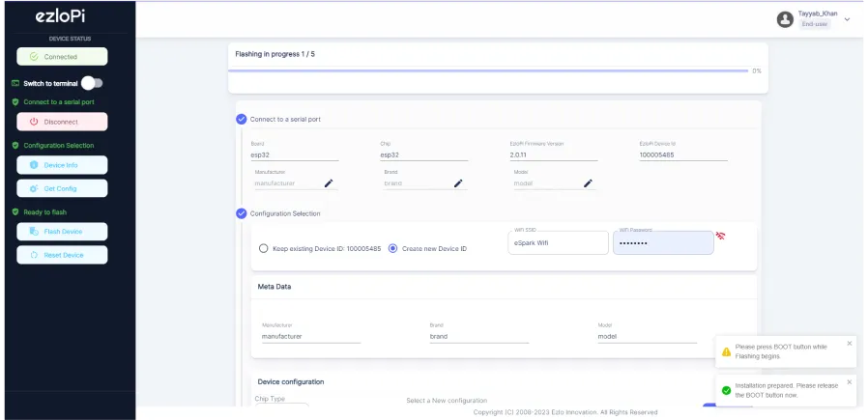Click the 'Meta Data' heading
The width and height of the screenshot is (868, 420).
(x=274, y=287)
